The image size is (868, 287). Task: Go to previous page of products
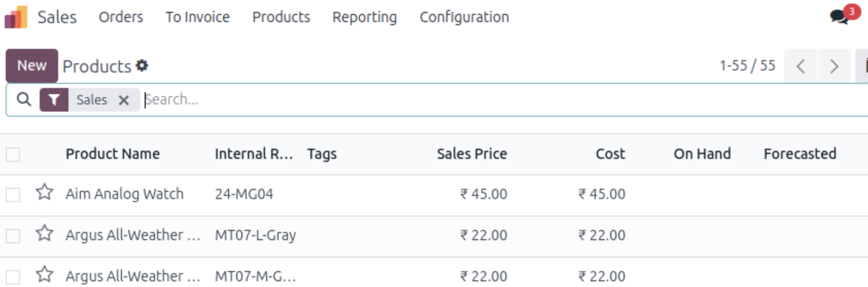(x=801, y=66)
